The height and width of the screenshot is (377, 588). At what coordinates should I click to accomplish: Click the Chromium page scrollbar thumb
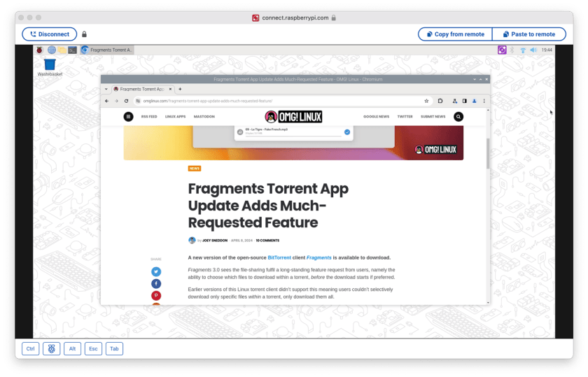[x=488, y=154]
